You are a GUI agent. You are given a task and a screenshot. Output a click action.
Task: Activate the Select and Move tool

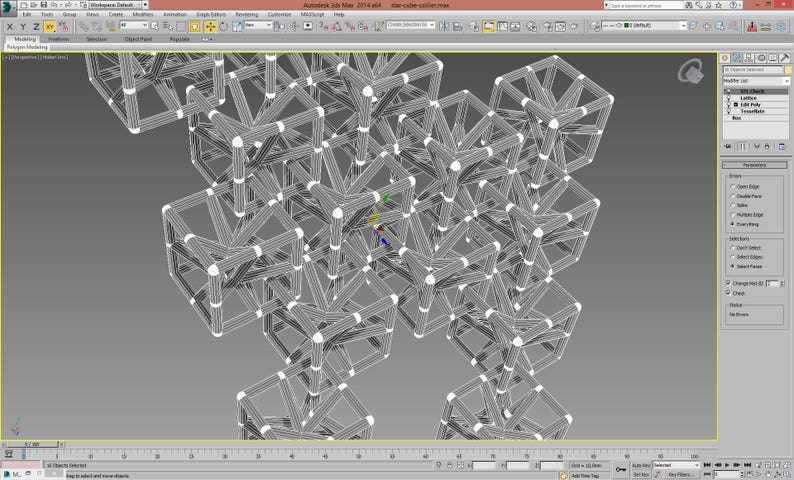pos(210,26)
